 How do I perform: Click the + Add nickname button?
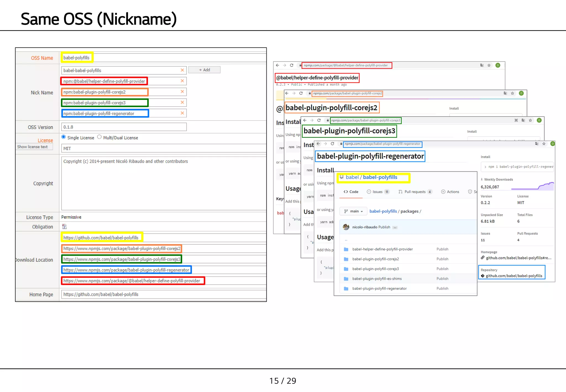(x=204, y=70)
